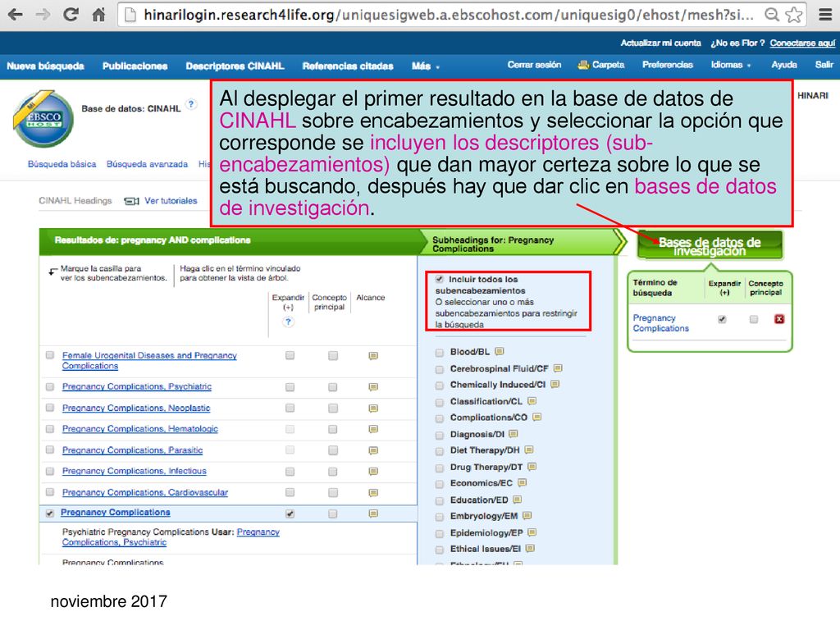Toggle Incluir todos los subencabezamientos checkbox
The width and height of the screenshot is (840, 630).
[440, 279]
